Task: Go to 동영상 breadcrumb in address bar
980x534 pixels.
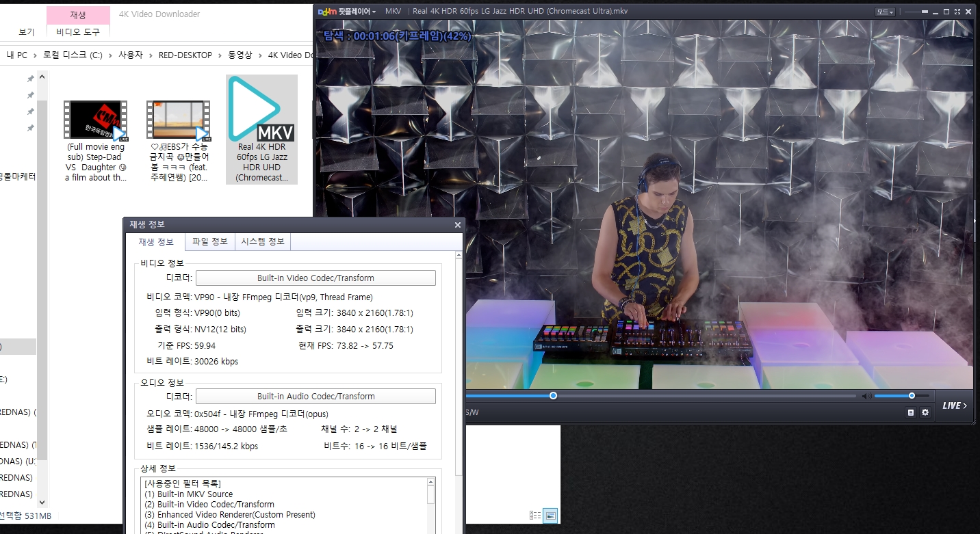Action: pos(240,55)
